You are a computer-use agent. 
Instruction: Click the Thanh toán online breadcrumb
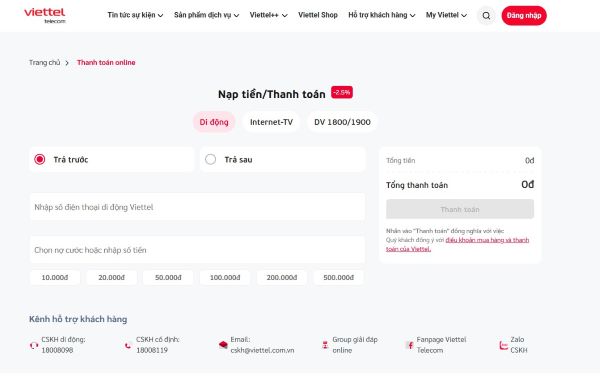[106, 62]
